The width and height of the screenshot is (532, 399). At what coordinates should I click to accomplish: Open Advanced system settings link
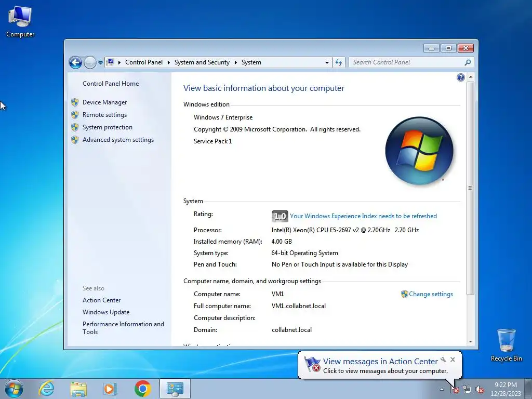[118, 140]
